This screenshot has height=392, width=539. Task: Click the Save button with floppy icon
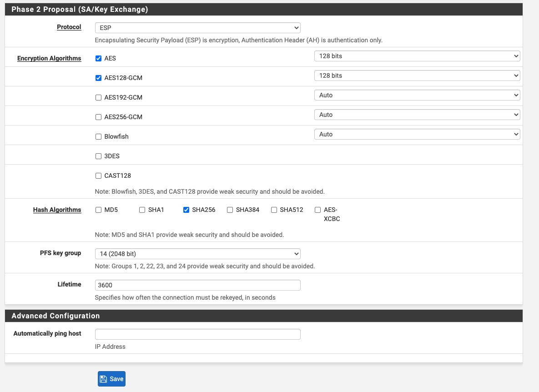pos(111,379)
